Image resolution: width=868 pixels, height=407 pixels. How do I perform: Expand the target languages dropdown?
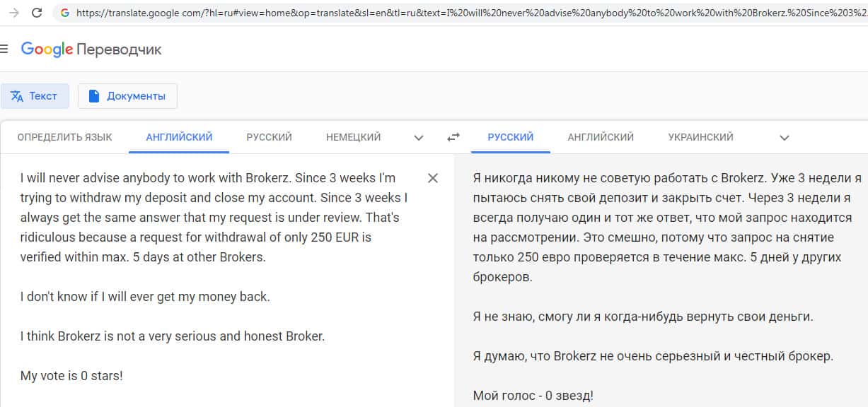coord(784,138)
